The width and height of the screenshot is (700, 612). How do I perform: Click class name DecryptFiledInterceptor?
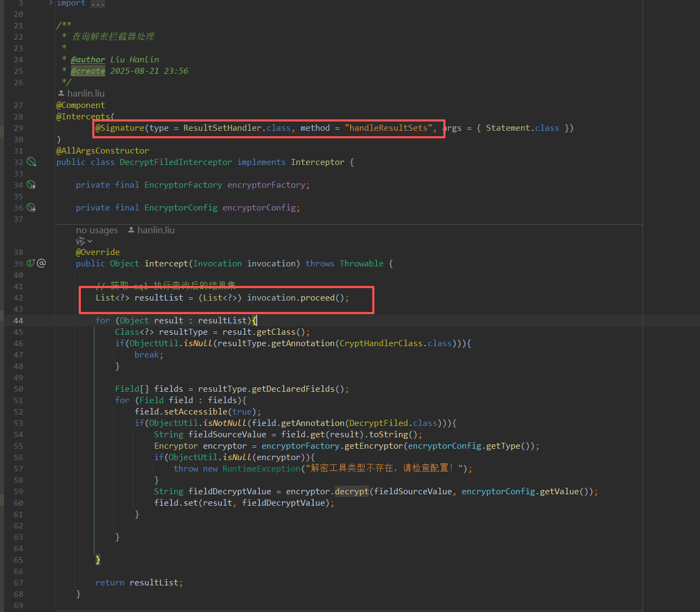tap(176, 162)
